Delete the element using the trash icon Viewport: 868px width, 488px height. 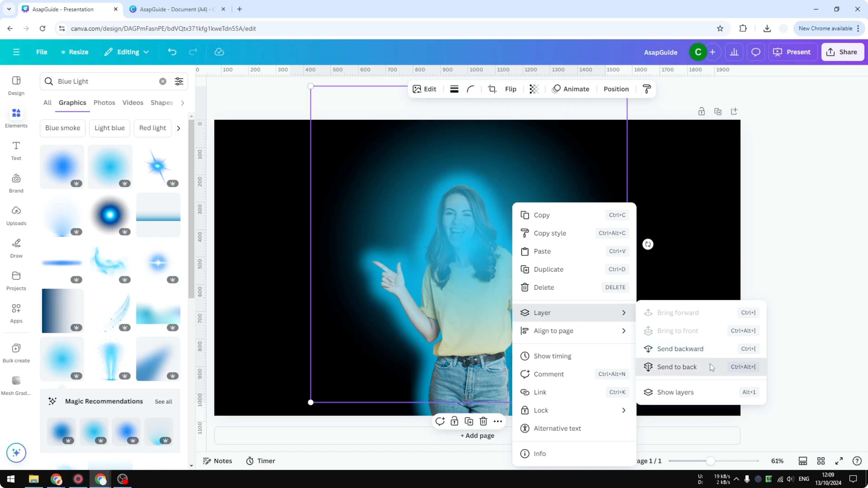pos(483,421)
